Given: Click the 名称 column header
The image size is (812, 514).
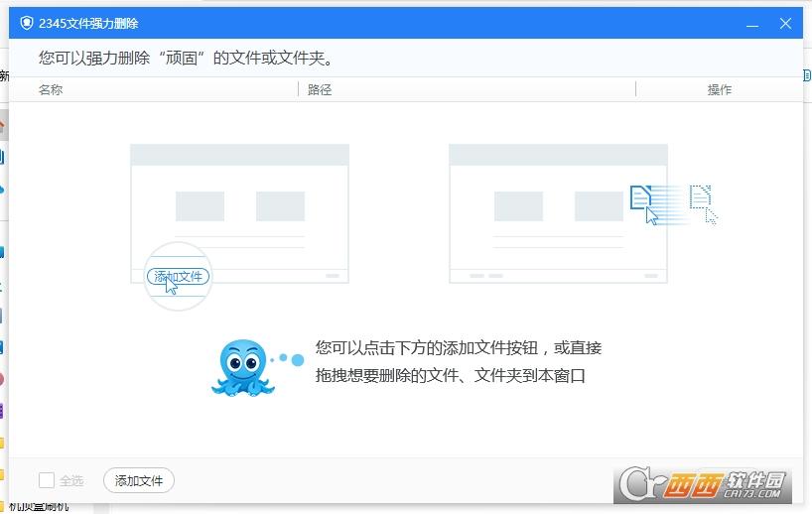Looking at the screenshot, I should coord(51,89).
